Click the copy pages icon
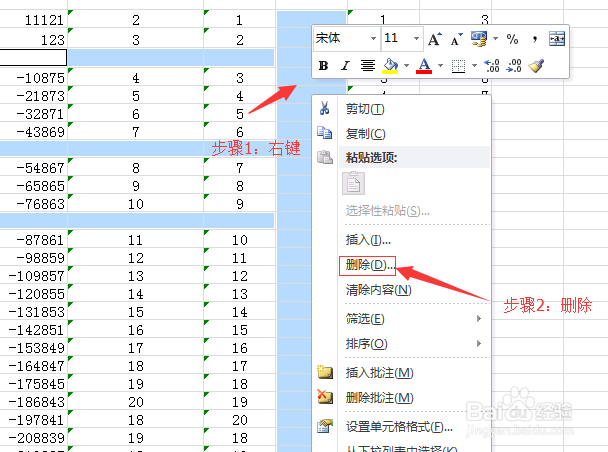Screen dimensions: 608x452 tap(325, 133)
